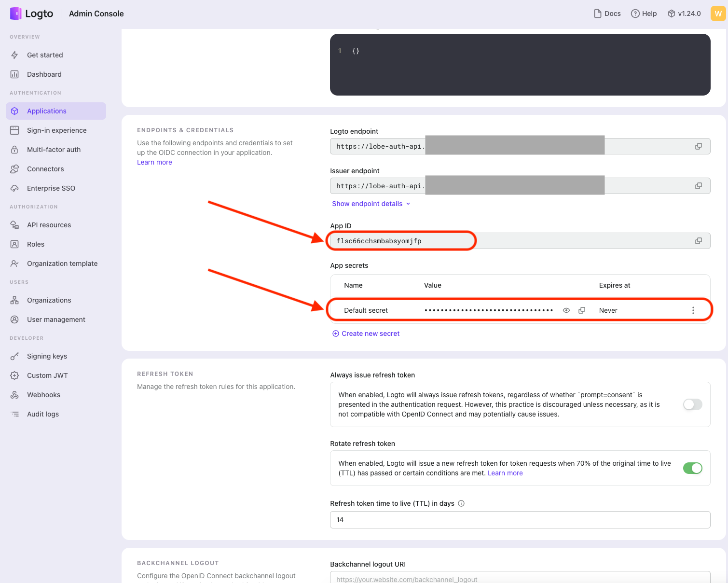Reveal the Default secret value
Viewport: 728px width, 583px height.
click(566, 310)
